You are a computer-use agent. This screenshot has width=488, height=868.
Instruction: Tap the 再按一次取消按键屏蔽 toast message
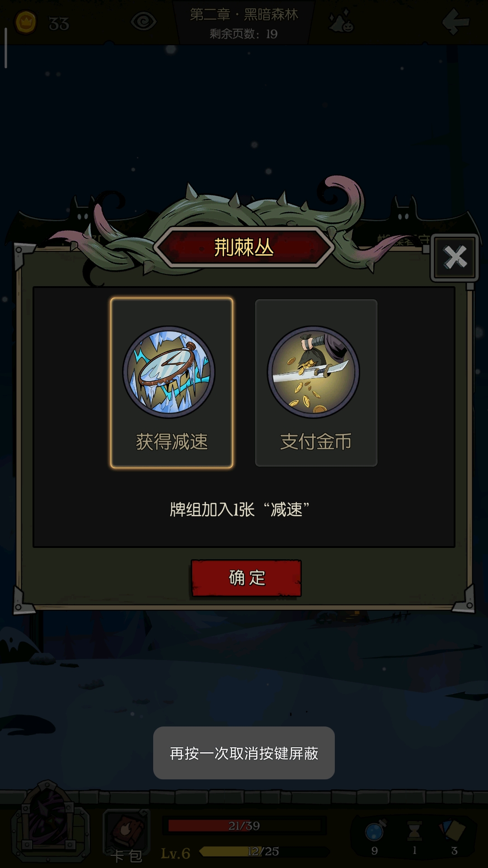pyautogui.click(x=244, y=753)
